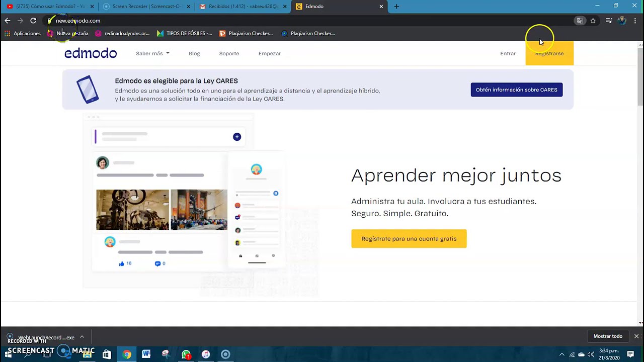The width and height of the screenshot is (644, 362).
Task: Reload the Edmodo page
Action: pyautogui.click(x=33, y=21)
